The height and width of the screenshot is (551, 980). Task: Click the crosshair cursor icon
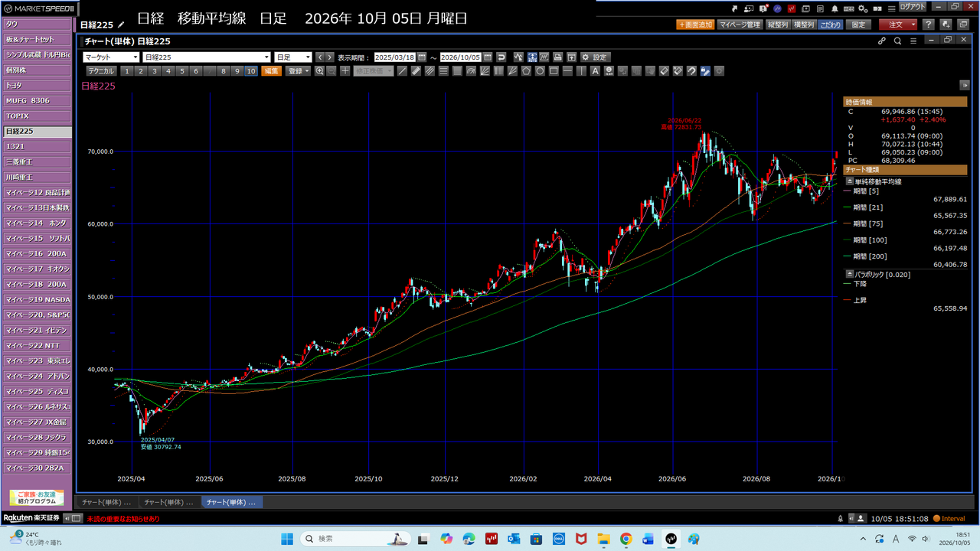click(x=345, y=71)
